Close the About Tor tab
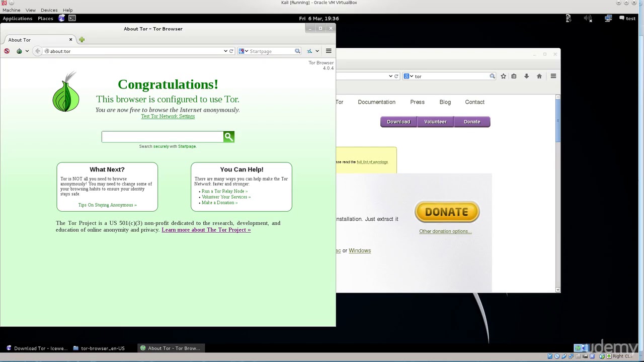 [70, 40]
